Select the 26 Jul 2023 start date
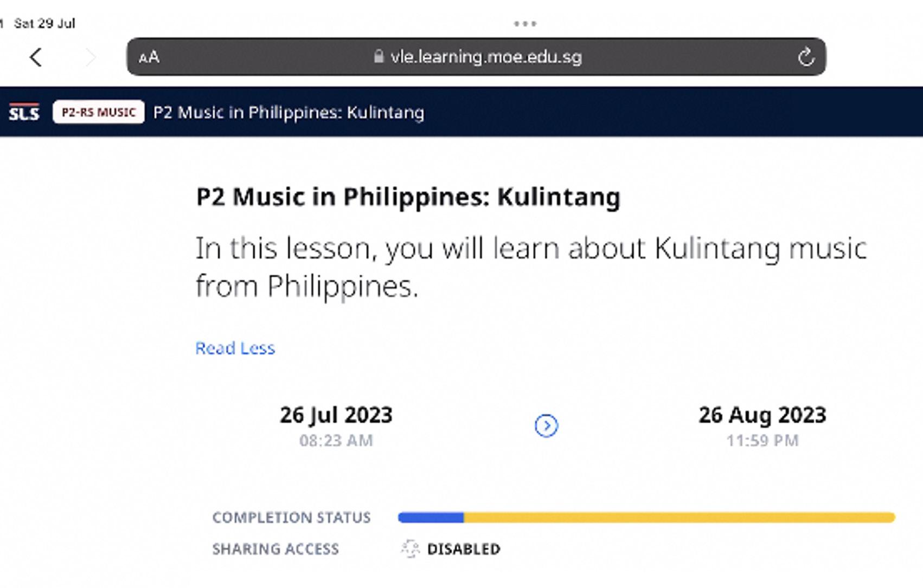 click(336, 416)
